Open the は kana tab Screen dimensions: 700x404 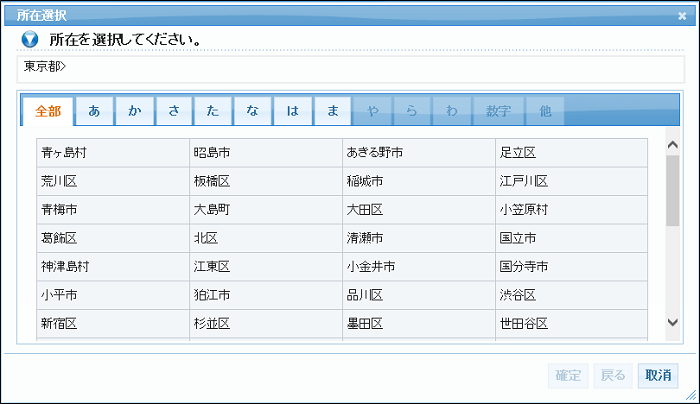click(293, 111)
